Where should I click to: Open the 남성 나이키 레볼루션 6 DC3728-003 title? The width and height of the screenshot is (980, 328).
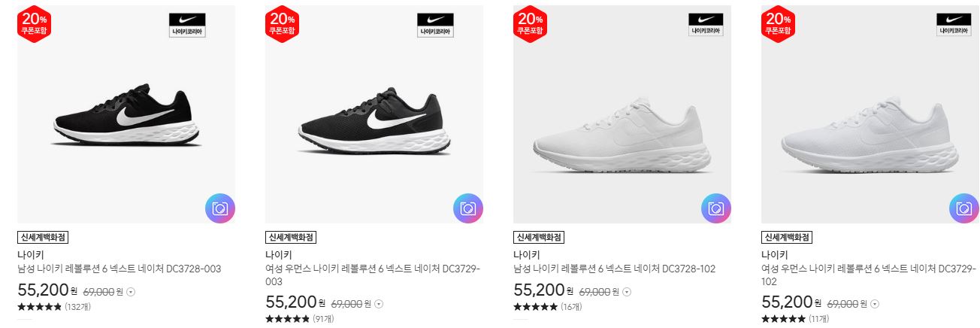pos(119,269)
